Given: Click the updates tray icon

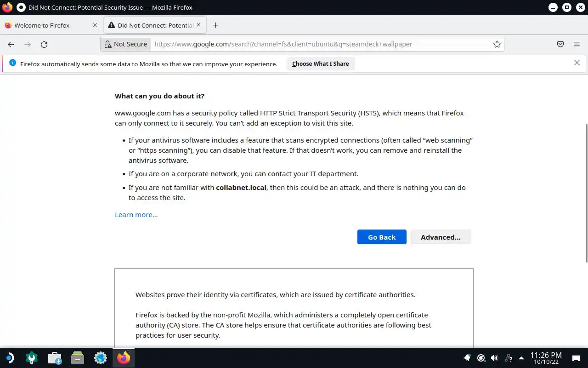Looking at the screenshot, I should point(481,358).
